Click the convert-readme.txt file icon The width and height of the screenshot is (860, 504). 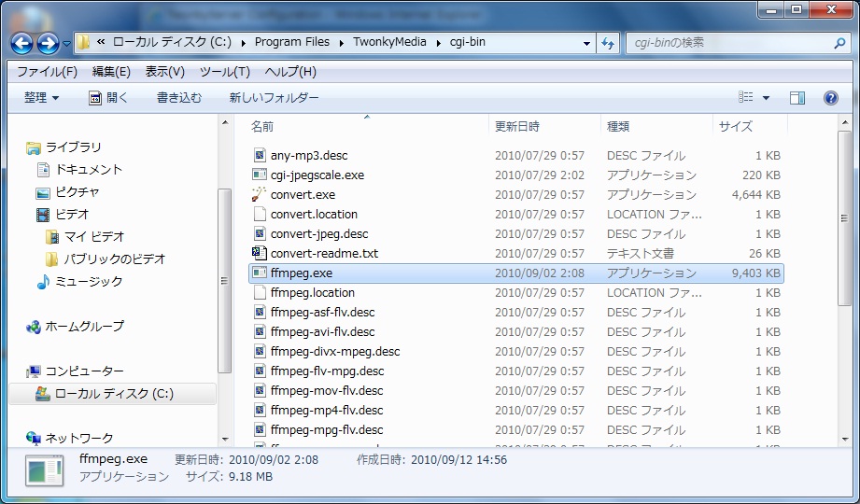(260, 253)
